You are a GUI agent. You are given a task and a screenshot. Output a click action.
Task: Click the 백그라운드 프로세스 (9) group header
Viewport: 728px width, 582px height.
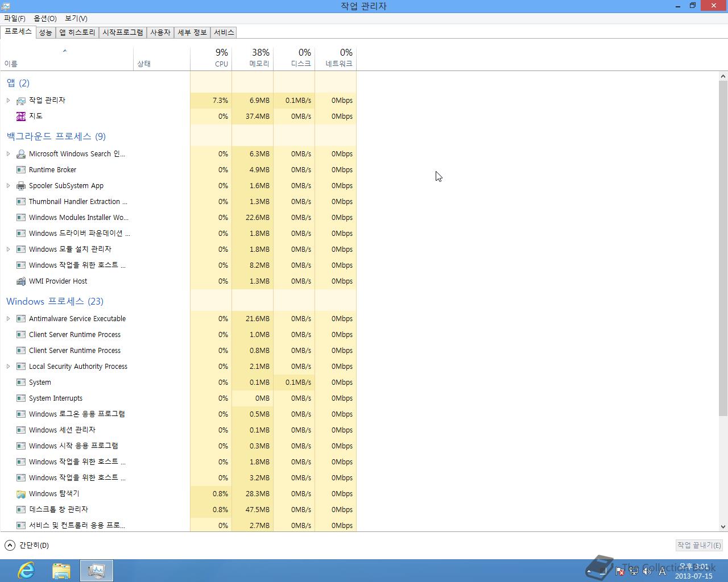[56, 136]
